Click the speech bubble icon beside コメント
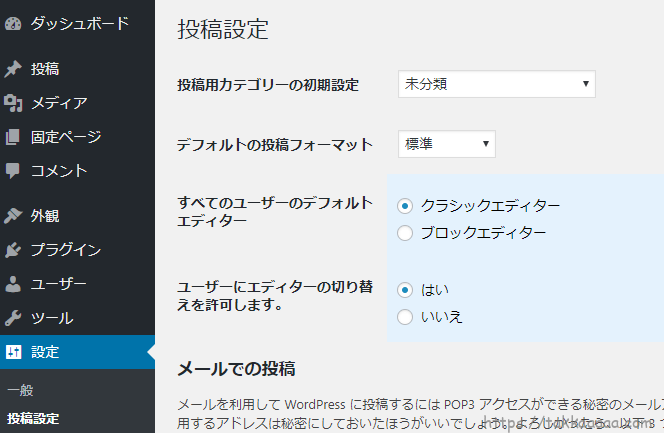Screen dimensions: 664x433 pos(13,171)
